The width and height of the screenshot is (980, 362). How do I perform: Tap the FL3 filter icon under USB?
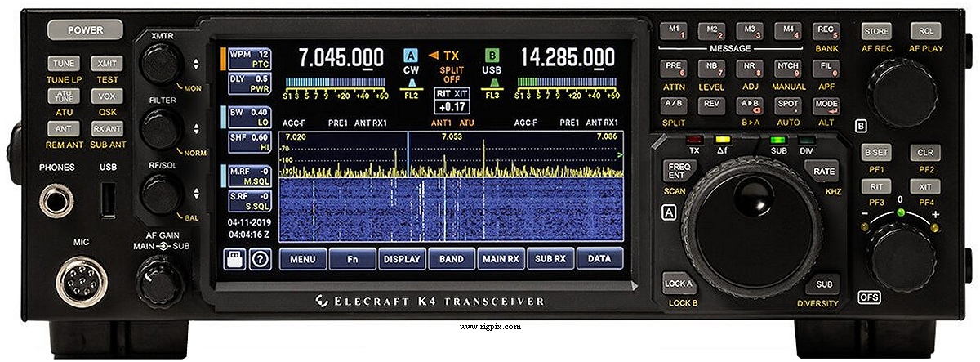[x=492, y=85]
